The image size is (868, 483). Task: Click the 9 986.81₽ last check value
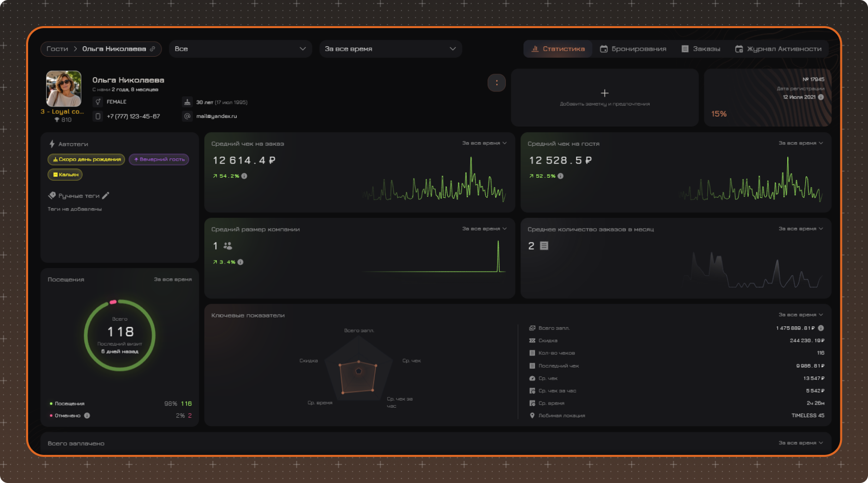pyautogui.click(x=810, y=366)
